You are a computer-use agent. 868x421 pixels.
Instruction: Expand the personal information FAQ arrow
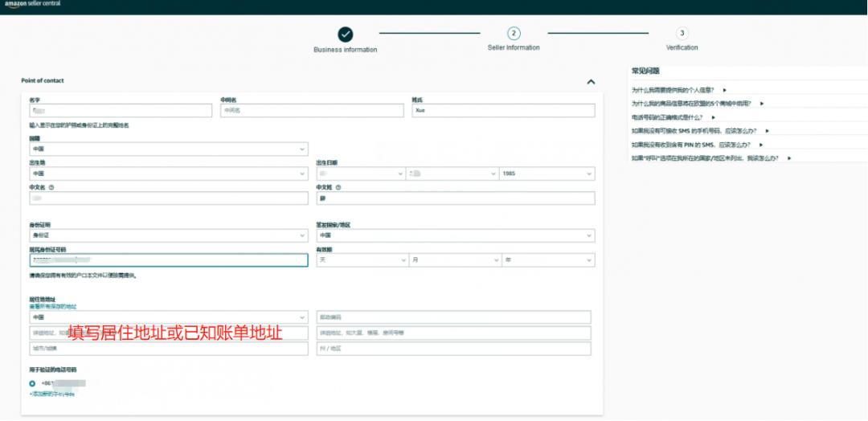pyautogui.click(x=724, y=91)
